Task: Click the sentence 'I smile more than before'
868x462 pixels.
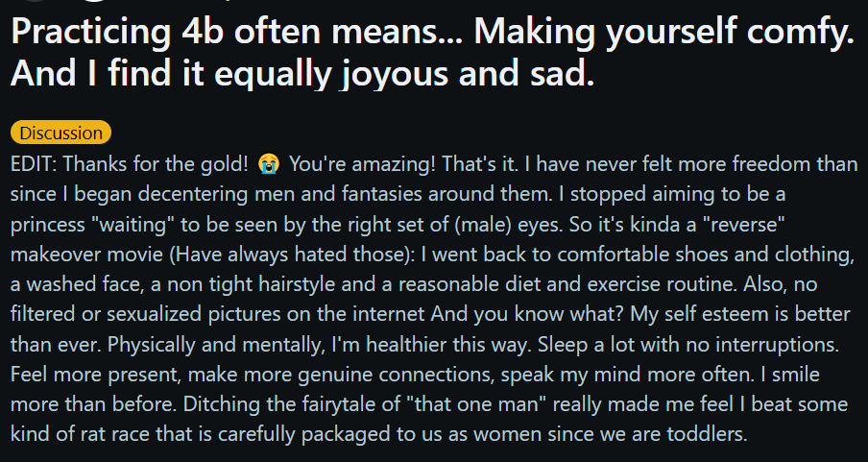Action: [x=787, y=375]
